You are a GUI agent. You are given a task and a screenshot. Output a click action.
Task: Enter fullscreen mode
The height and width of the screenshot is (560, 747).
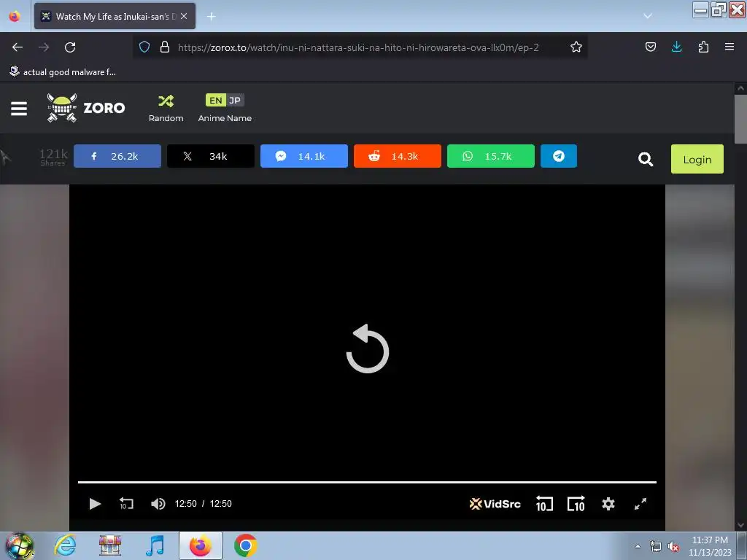click(x=640, y=504)
